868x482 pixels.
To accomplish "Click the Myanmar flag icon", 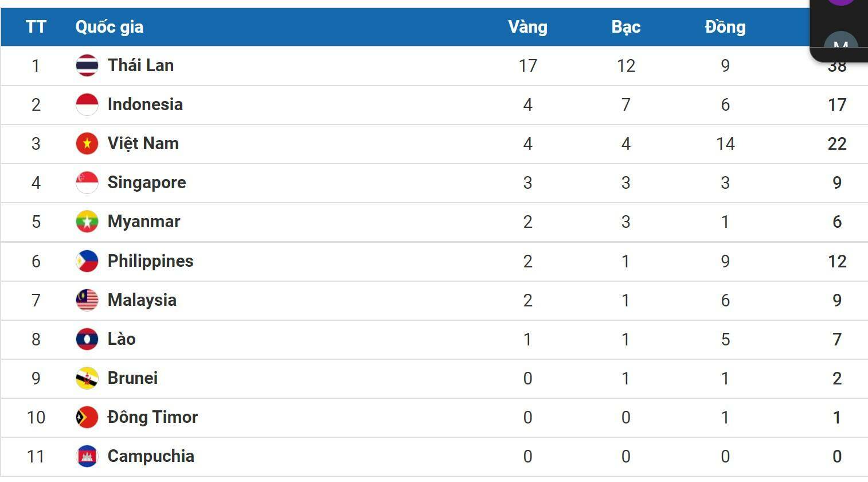I will click(87, 221).
